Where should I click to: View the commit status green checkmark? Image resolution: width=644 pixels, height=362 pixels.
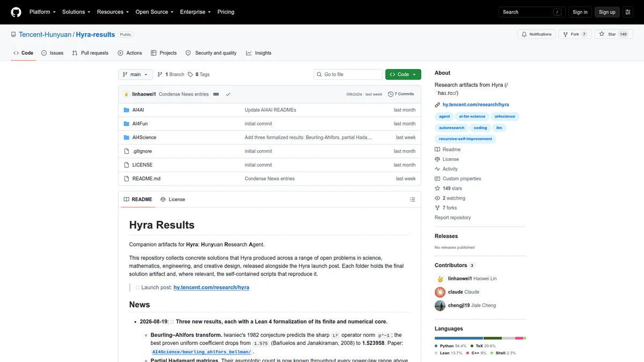(228, 94)
